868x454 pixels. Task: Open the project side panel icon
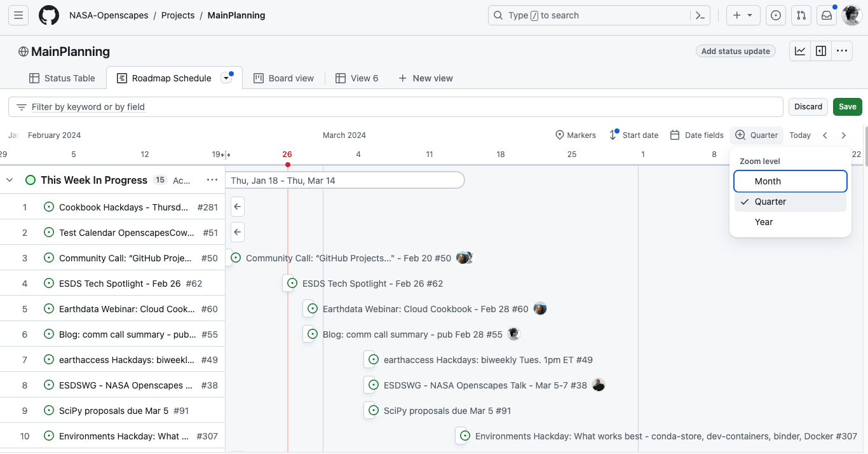pyautogui.click(x=820, y=50)
